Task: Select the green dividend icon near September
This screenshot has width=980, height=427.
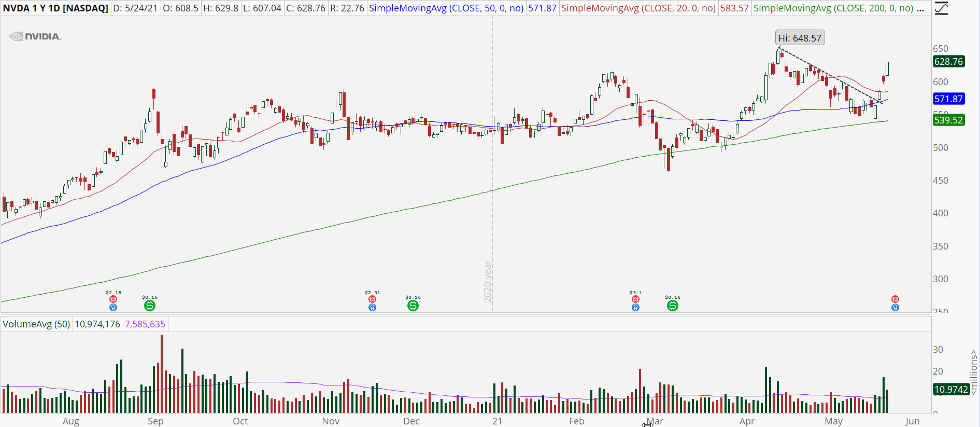Action: click(150, 306)
